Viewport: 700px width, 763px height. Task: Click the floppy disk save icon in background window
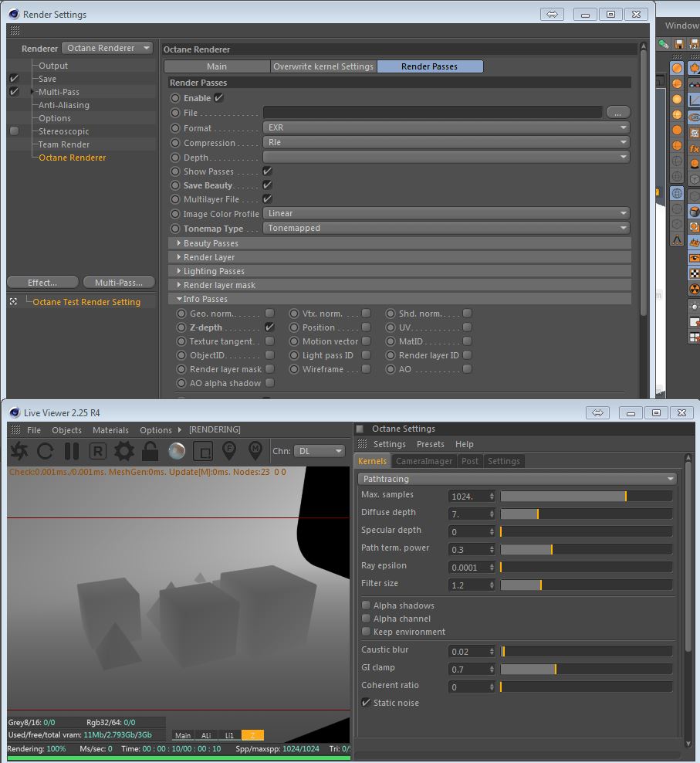tap(680, 44)
